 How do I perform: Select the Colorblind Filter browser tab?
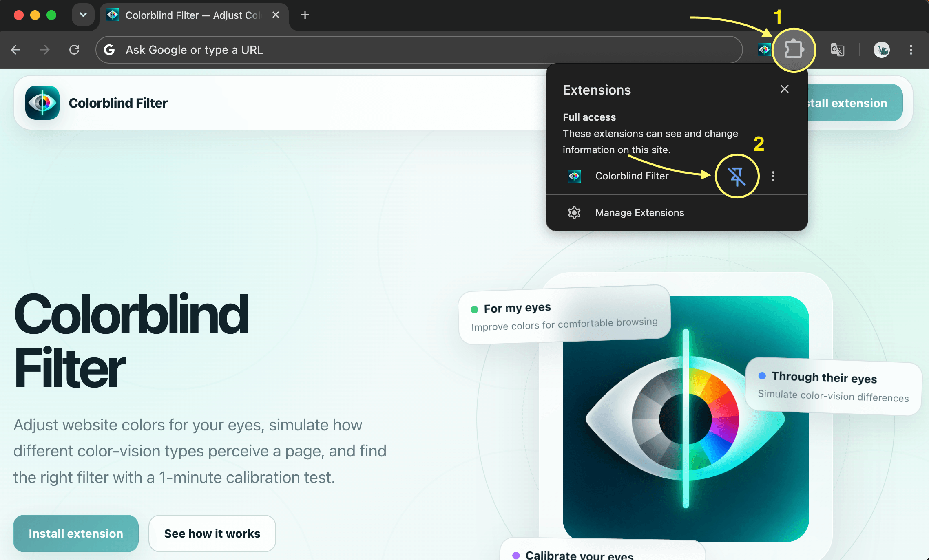point(194,15)
